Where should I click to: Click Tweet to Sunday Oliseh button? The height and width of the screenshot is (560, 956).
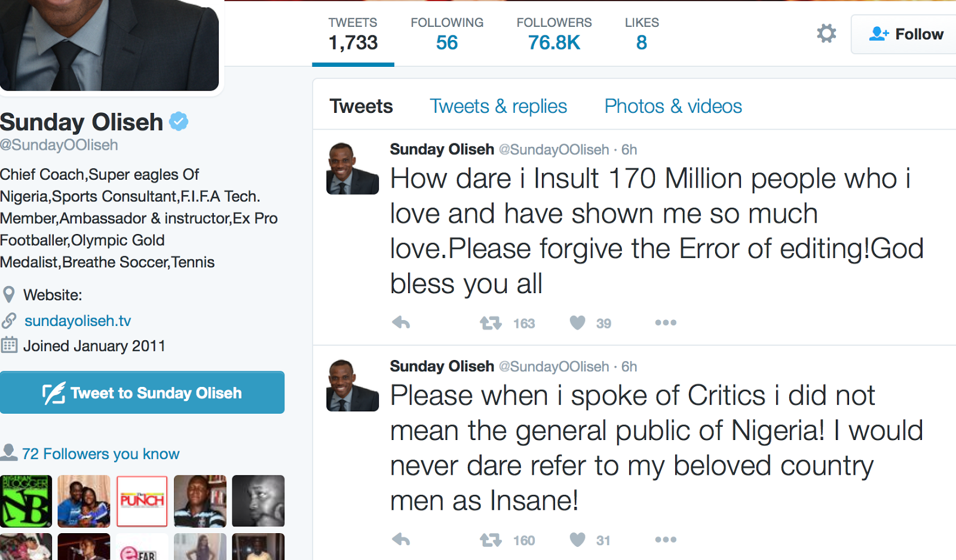coord(142,393)
